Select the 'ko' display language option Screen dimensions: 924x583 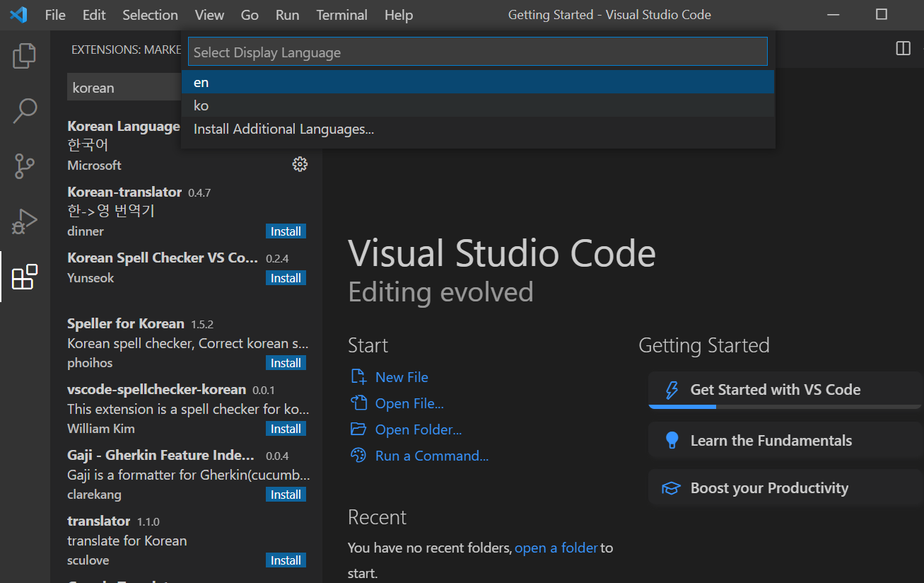coord(478,105)
